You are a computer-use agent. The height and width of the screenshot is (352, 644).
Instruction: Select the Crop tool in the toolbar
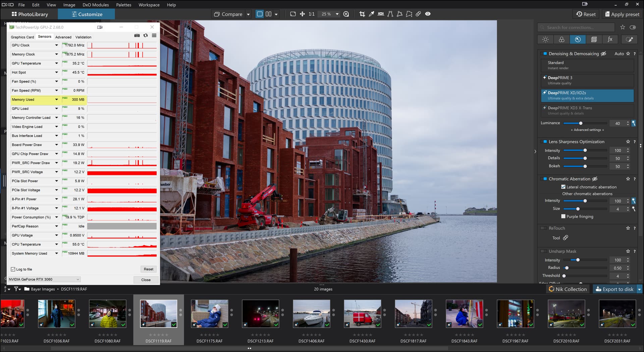tap(362, 14)
